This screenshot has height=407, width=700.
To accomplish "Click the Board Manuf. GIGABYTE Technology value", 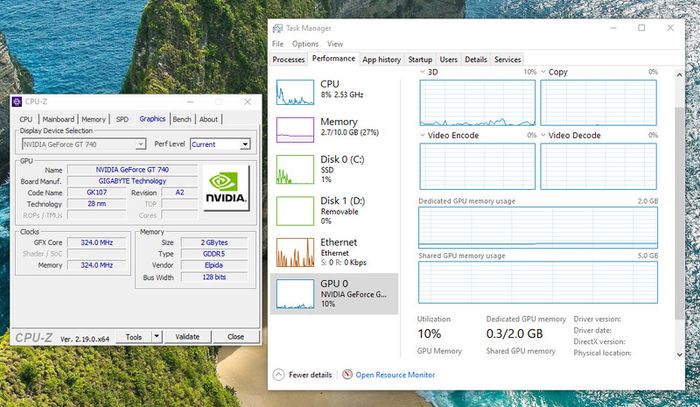I will pyautogui.click(x=132, y=181).
